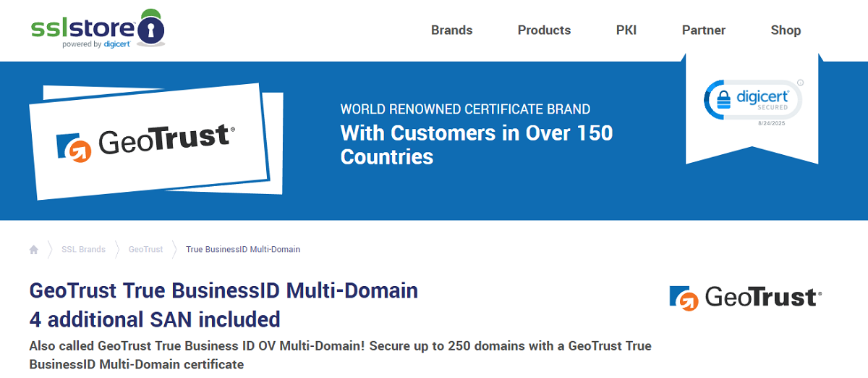Image resolution: width=868 pixels, height=378 pixels.
Task: Open the Partner menu
Action: pos(704,30)
